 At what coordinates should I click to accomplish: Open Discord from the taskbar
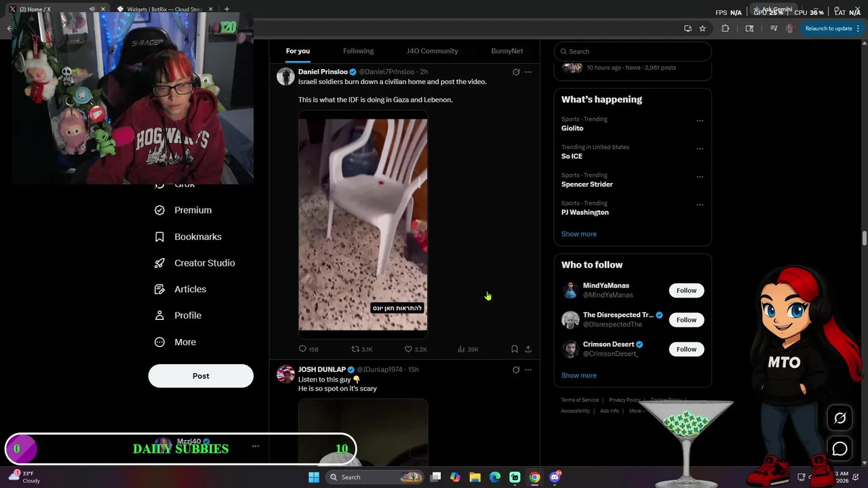[555, 477]
